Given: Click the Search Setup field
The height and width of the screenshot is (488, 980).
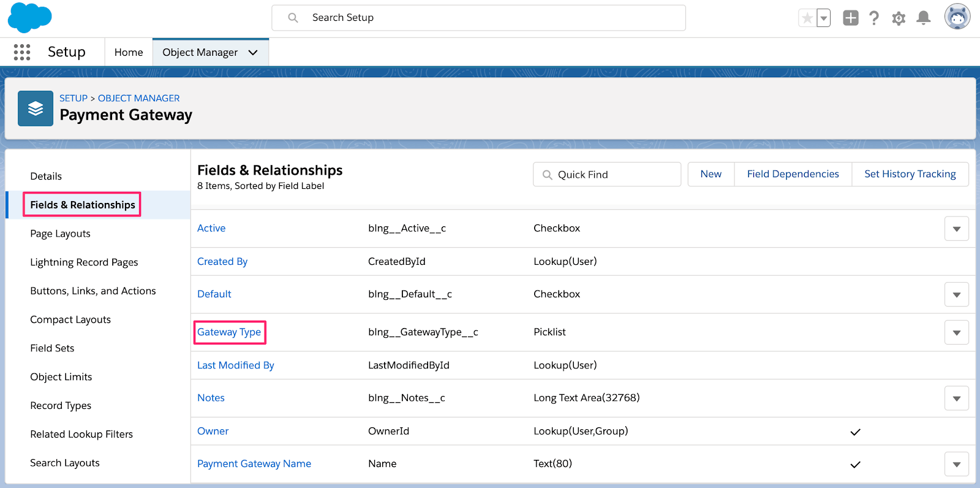Looking at the screenshot, I should pyautogui.click(x=478, y=18).
